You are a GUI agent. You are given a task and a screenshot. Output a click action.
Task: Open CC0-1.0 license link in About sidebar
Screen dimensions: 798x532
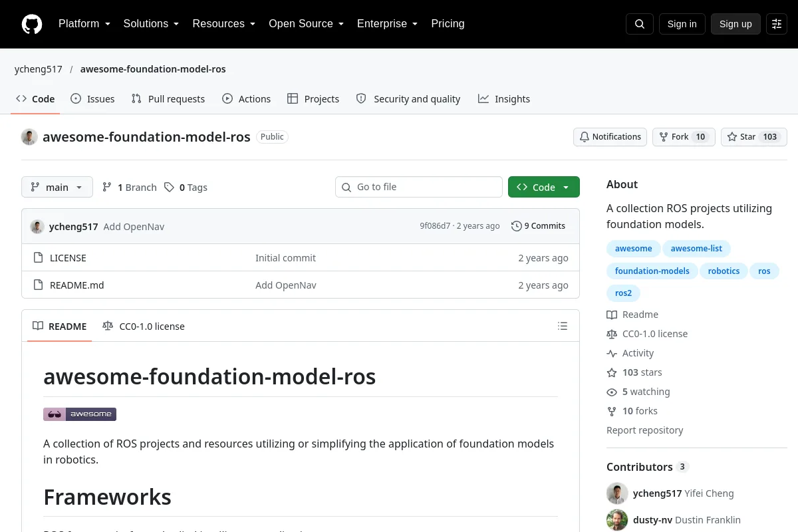point(647,334)
